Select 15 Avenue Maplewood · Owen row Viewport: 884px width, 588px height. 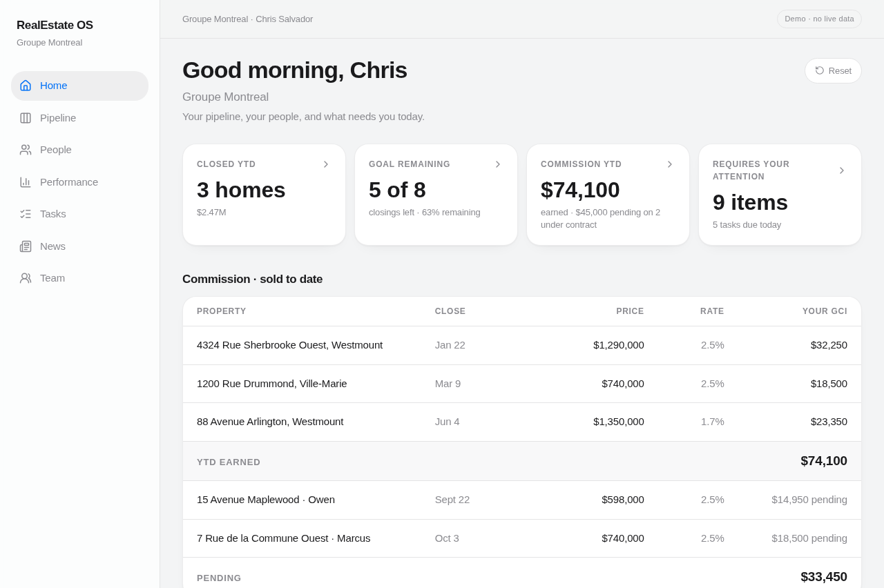tap(522, 500)
